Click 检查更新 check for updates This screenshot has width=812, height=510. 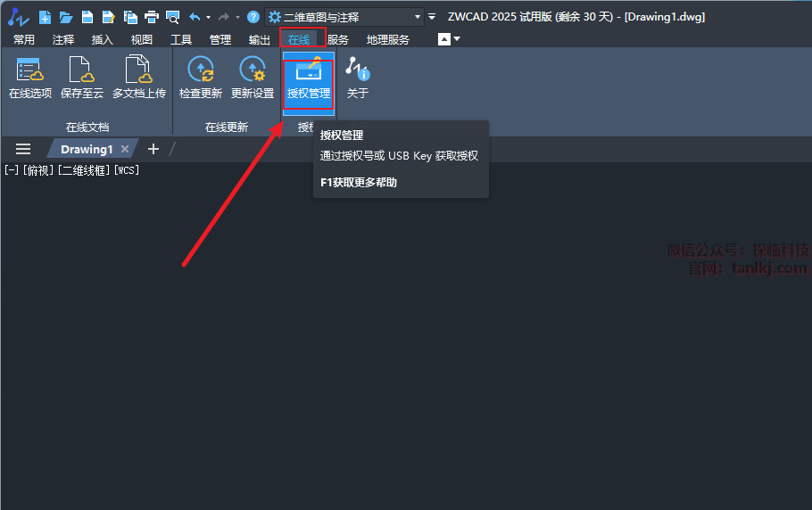(201, 78)
